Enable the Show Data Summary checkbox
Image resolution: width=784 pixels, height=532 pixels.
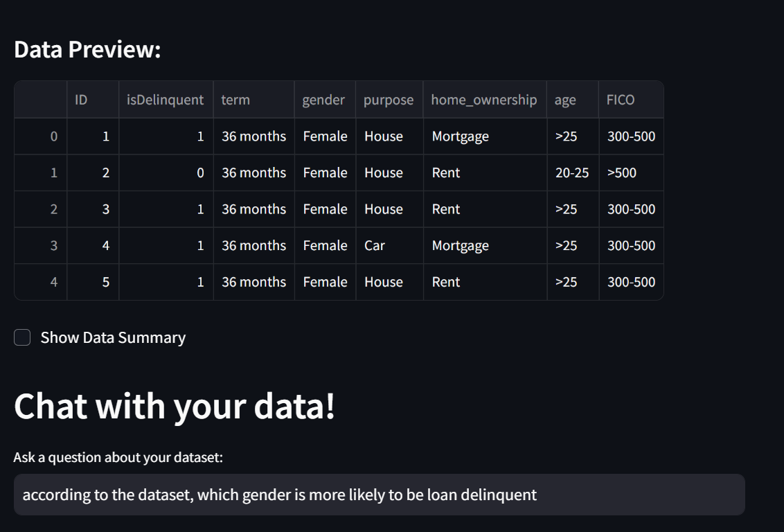pos(21,337)
